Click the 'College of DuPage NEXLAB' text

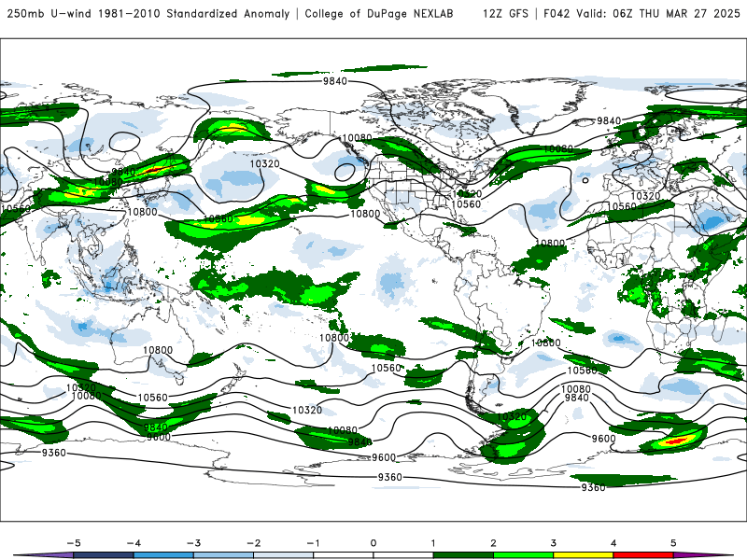click(379, 13)
